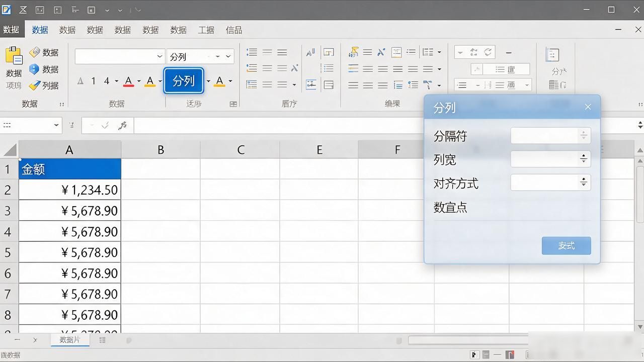Click the blue highlighted 分列 button in the ribbon
Image resolution: width=644 pixels, height=362 pixels.
tap(183, 80)
